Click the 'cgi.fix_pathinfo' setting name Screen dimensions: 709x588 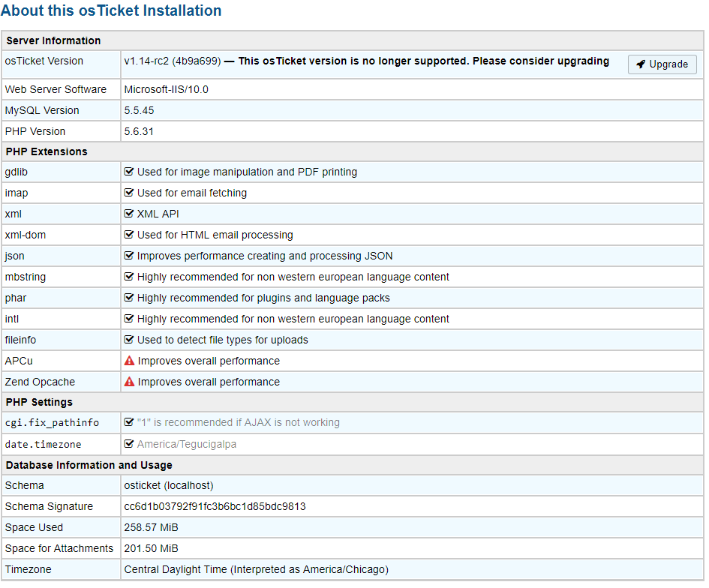[52, 422]
